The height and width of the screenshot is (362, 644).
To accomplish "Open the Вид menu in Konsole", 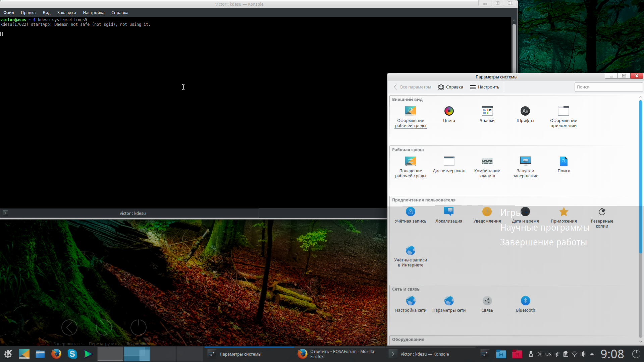I will pos(46,13).
